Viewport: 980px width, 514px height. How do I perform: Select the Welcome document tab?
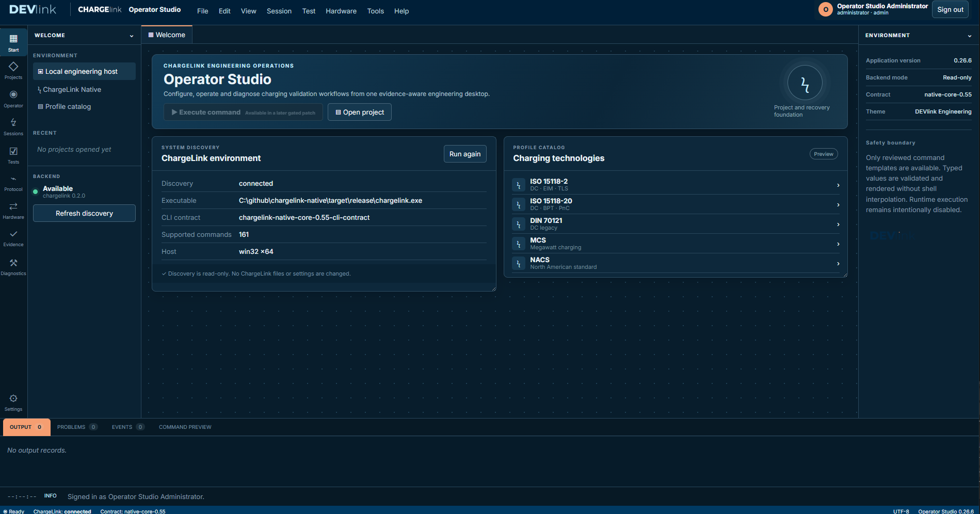tap(167, 35)
